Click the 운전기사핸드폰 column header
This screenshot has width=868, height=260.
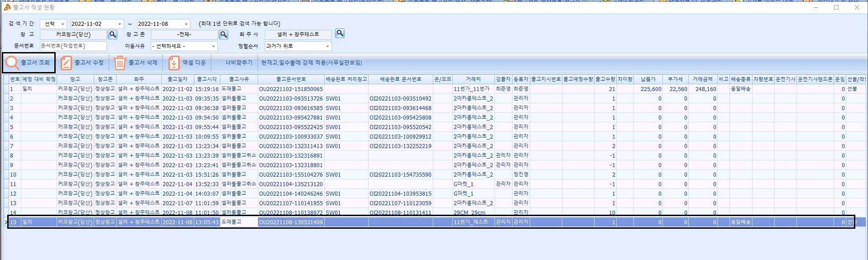coord(815,79)
